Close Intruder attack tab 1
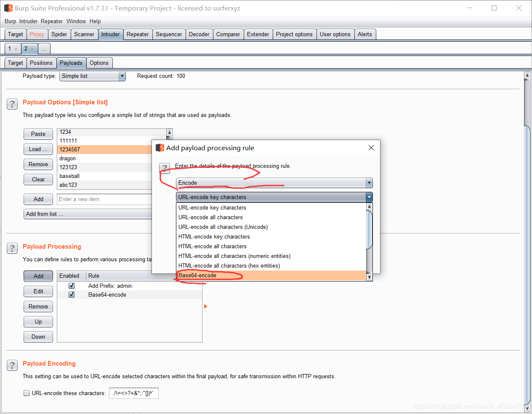Viewport: 532px width, 414px height. [x=16, y=49]
